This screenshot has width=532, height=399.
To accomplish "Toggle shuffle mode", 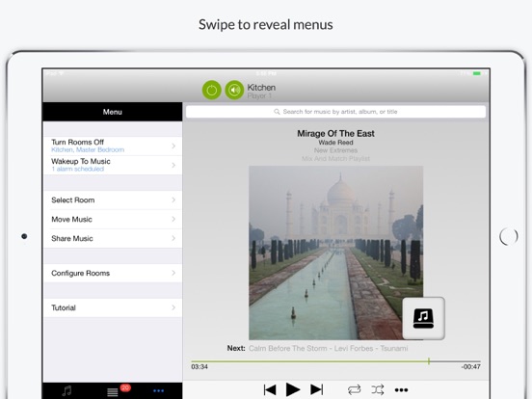I will [378, 389].
